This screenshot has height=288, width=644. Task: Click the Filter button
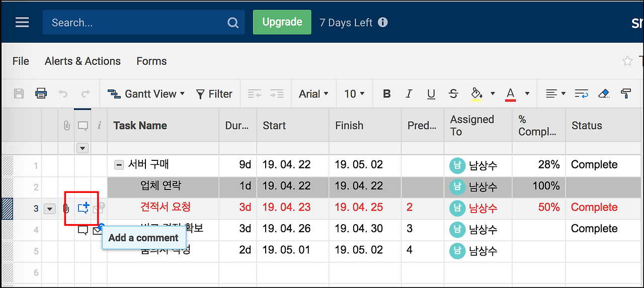(x=214, y=94)
